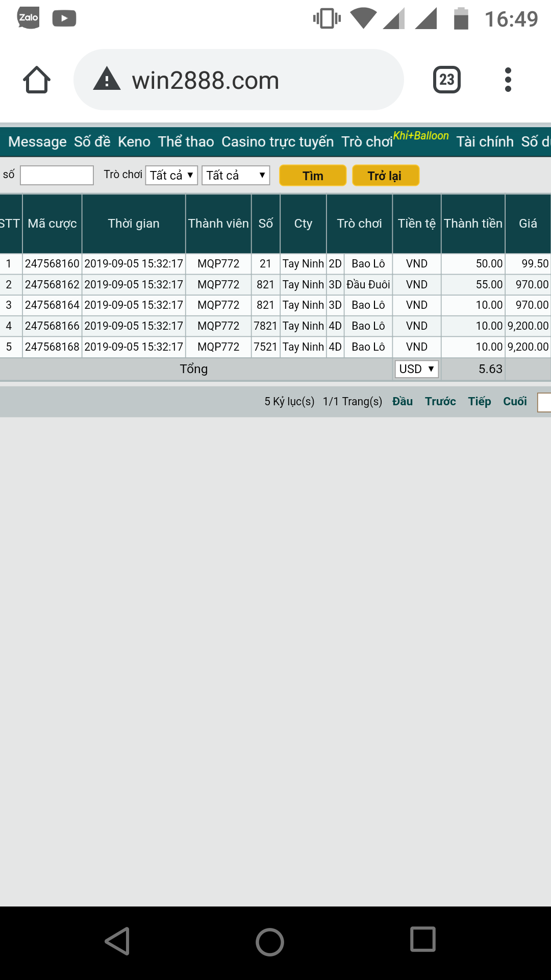This screenshot has width=551, height=980.
Task: Jump to last page via Cuối link
Action: (515, 402)
